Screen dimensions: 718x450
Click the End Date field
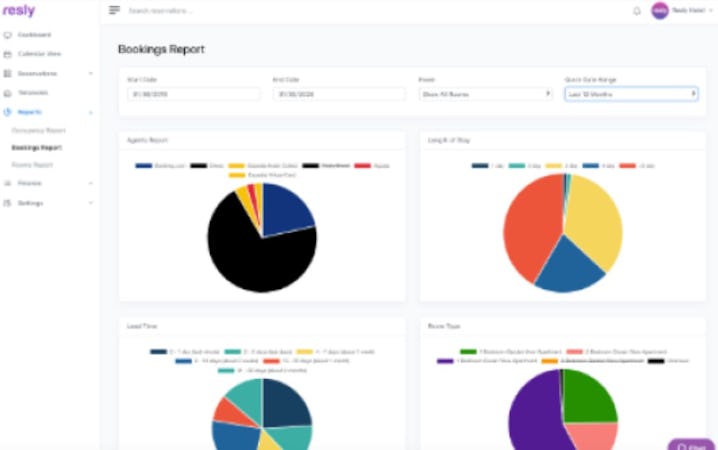point(339,94)
